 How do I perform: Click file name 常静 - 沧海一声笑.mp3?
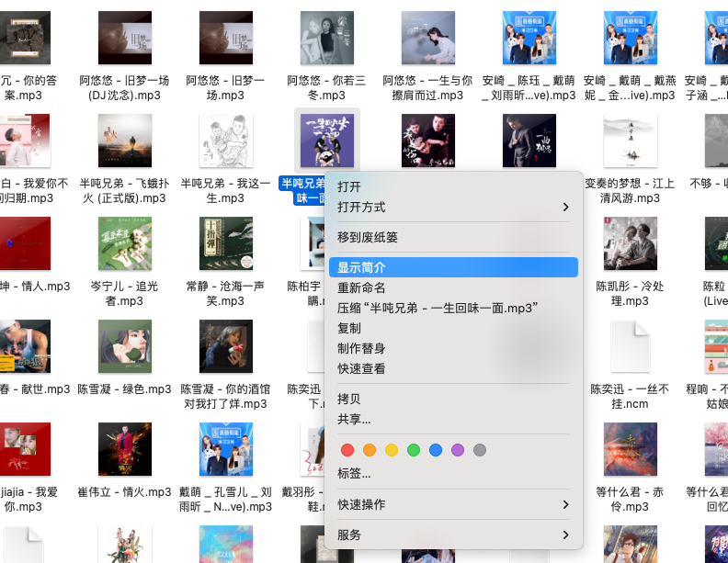(x=225, y=294)
